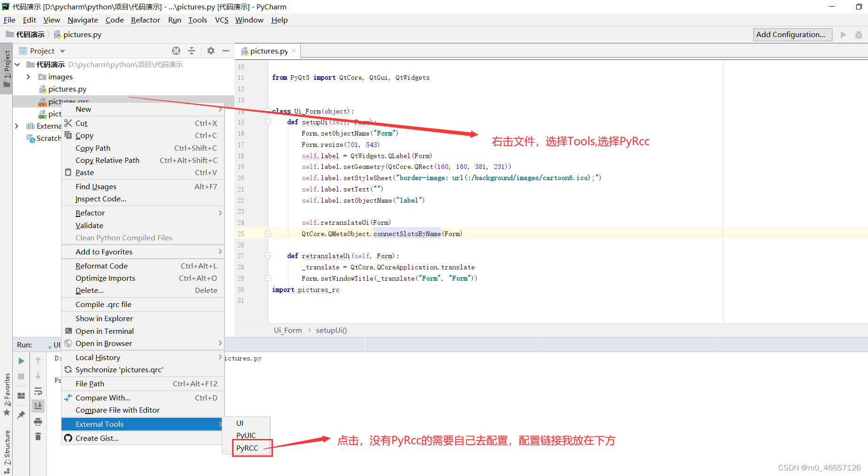
Task: Rerun using green play icon in Run panel
Action: (21, 361)
